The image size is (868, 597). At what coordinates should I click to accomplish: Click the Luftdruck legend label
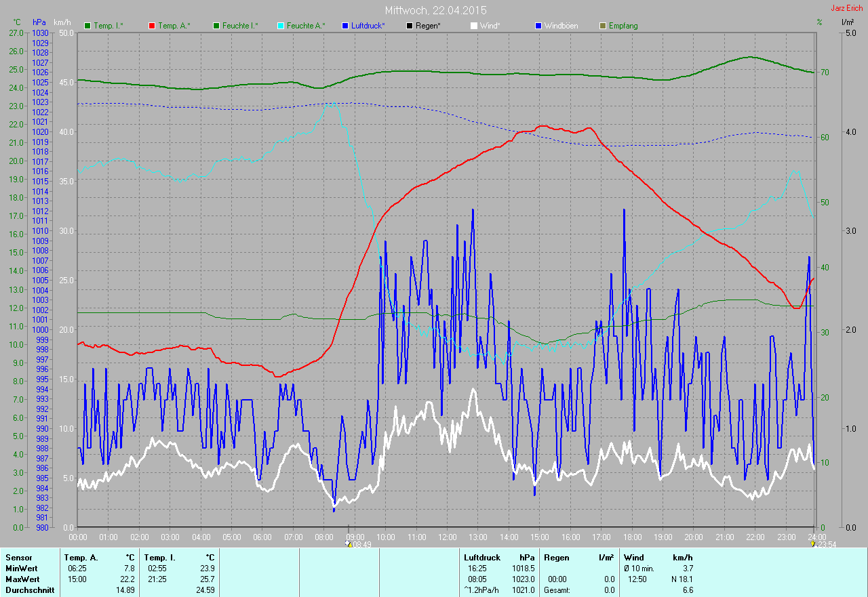click(368, 26)
